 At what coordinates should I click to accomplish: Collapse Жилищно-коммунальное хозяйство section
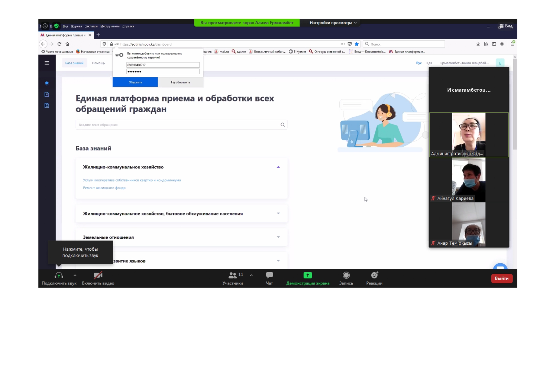coord(278,167)
